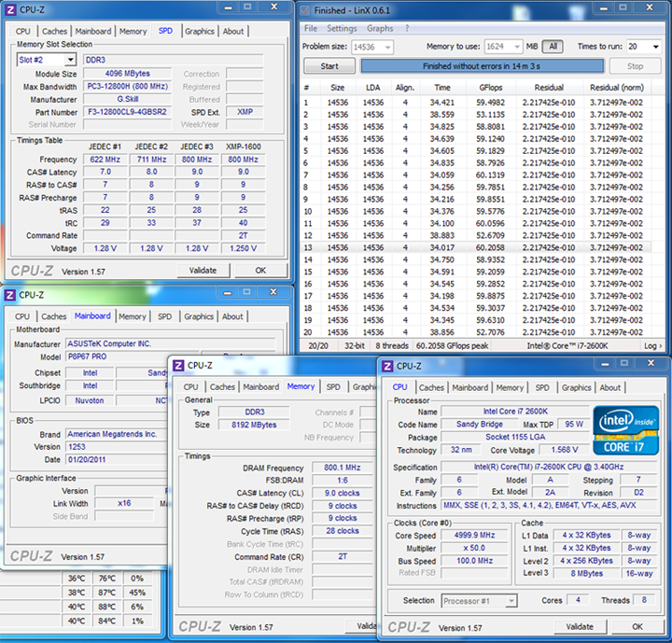Select result row 7 with 60.1319 GFlops

[475, 175]
